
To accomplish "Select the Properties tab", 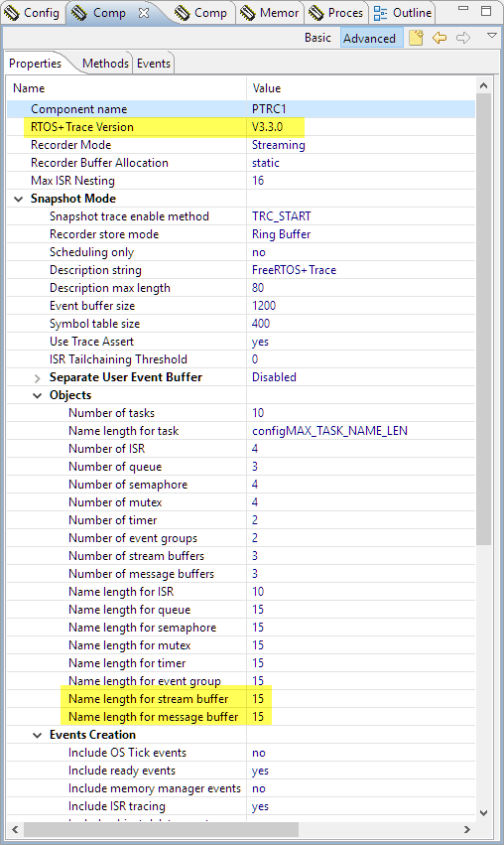I will [35, 64].
